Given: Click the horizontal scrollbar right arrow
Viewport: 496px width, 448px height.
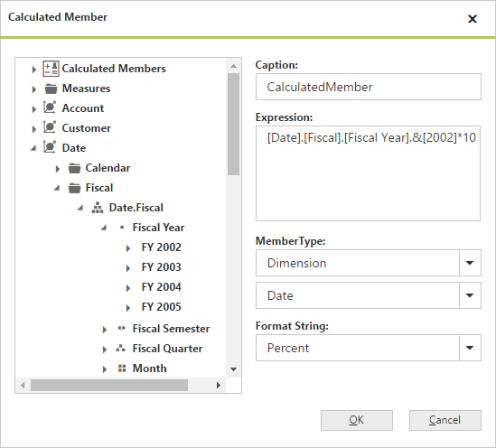Looking at the screenshot, I should point(219,385).
